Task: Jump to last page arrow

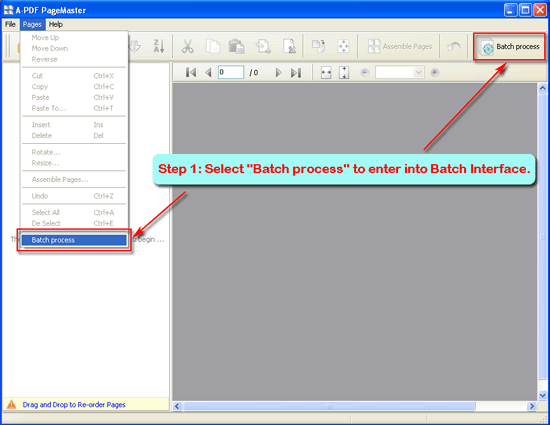Action: 296,73
